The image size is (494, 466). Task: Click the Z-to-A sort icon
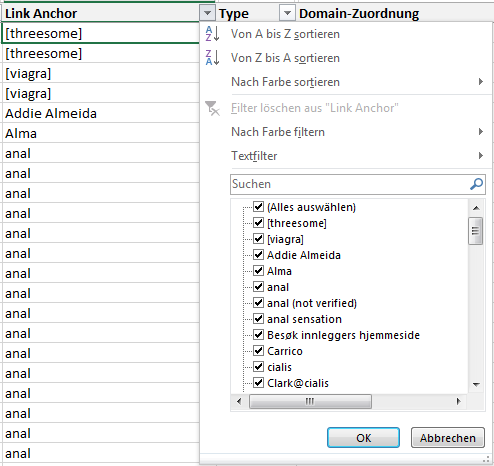212,58
